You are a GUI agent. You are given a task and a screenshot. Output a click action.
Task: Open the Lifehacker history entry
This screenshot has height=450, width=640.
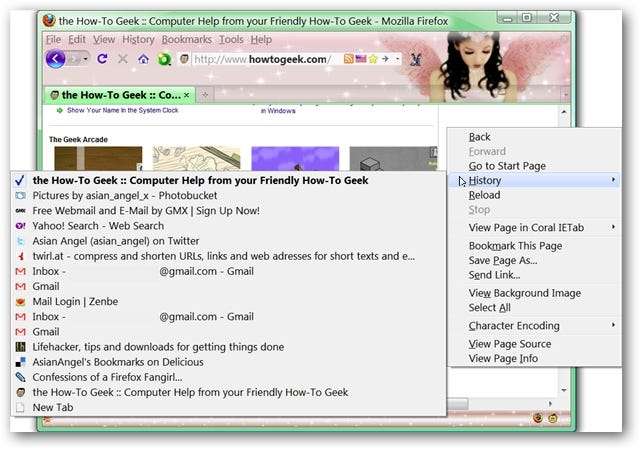click(229, 347)
